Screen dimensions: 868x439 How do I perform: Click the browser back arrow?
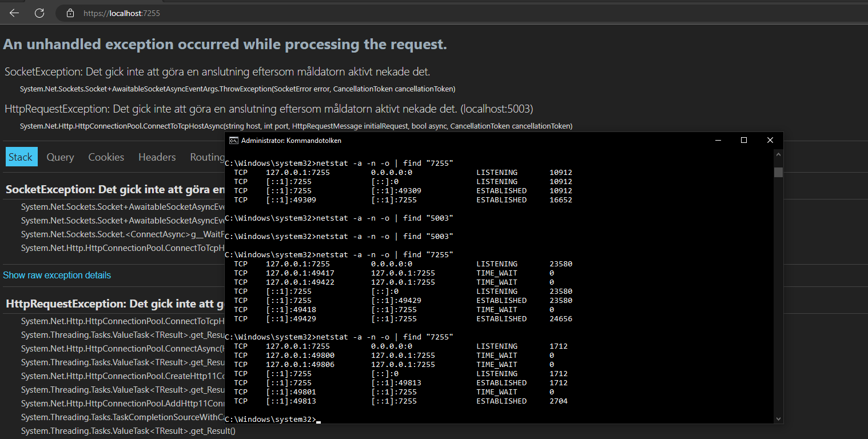(14, 13)
